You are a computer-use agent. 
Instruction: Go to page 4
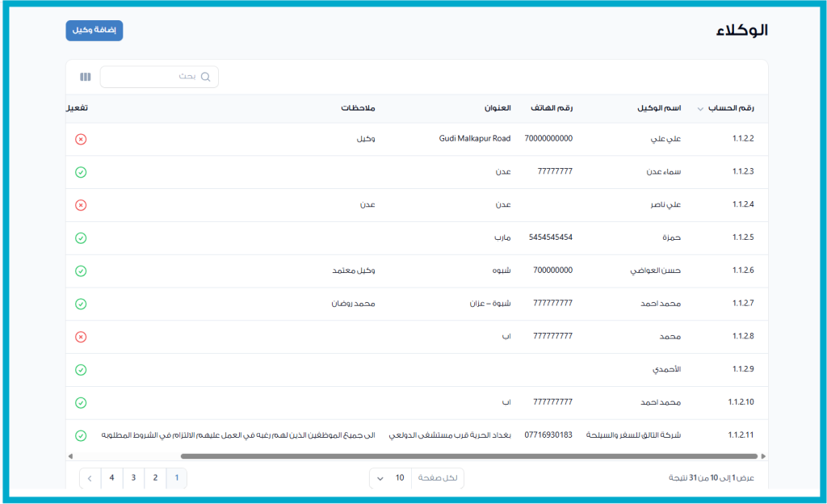click(111, 478)
